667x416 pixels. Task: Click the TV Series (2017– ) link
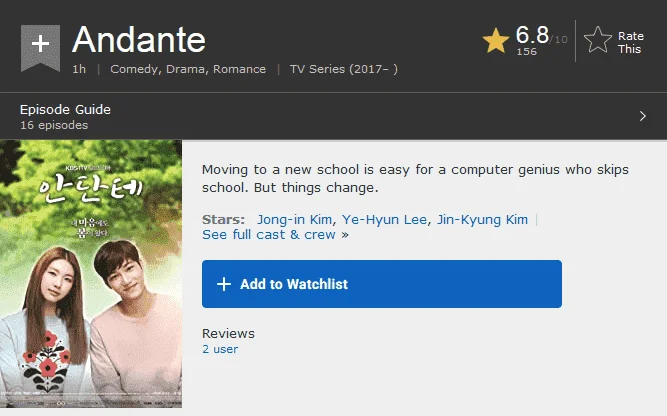[x=344, y=69]
